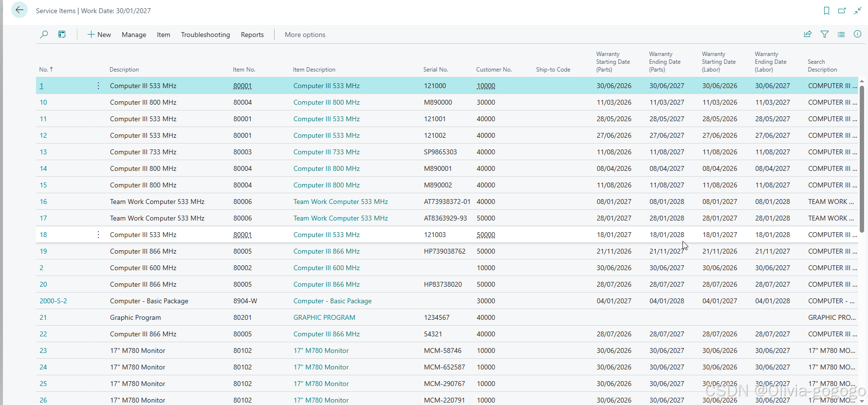Click Team Work Computer 533 MHz link, row 16
Viewport: 868px width, 405px height.
click(341, 202)
